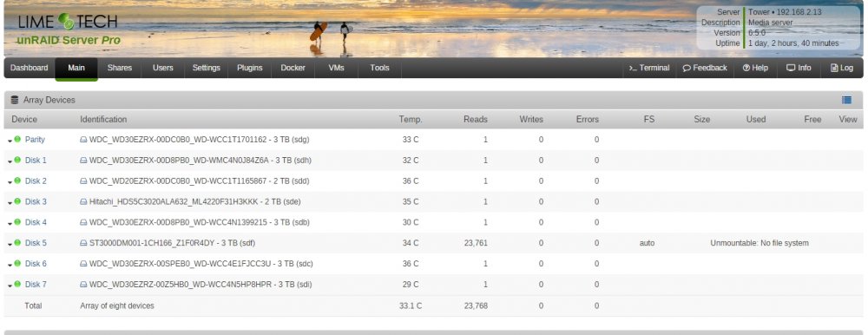Go to the VMs tab
The height and width of the screenshot is (335, 868).
[x=336, y=68]
